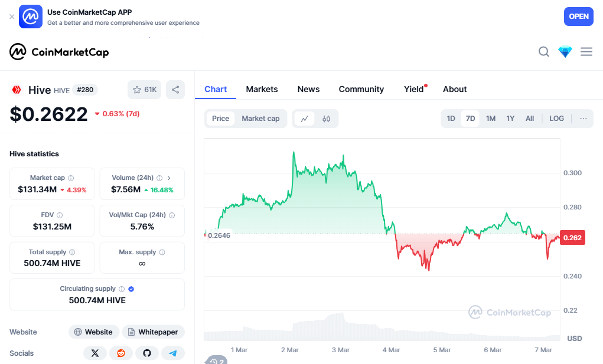
Task: Open Hive's Reddit social link
Action: (x=121, y=353)
